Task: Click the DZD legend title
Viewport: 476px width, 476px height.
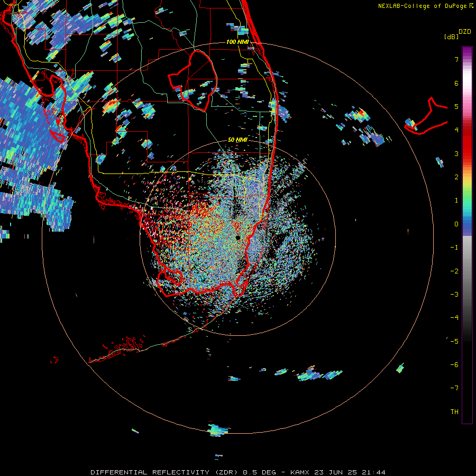Action: tap(464, 32)
